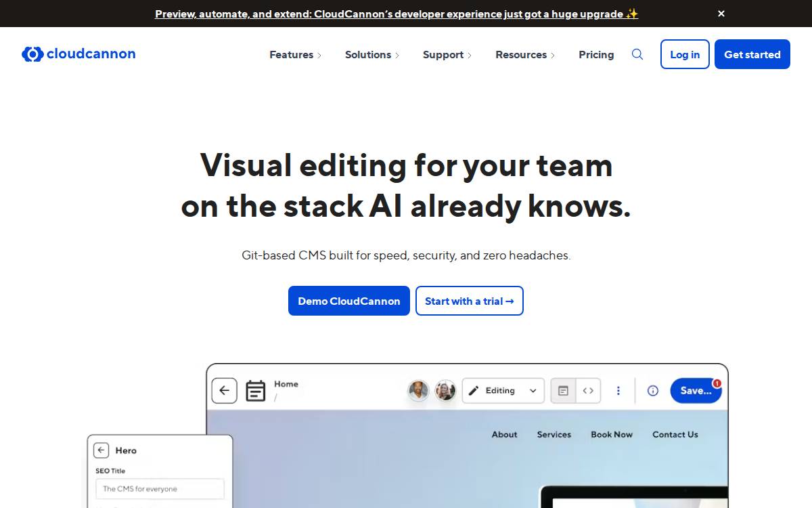
Task: Select first collaborator avatar in editor toolbar
Action: point(418,390)
